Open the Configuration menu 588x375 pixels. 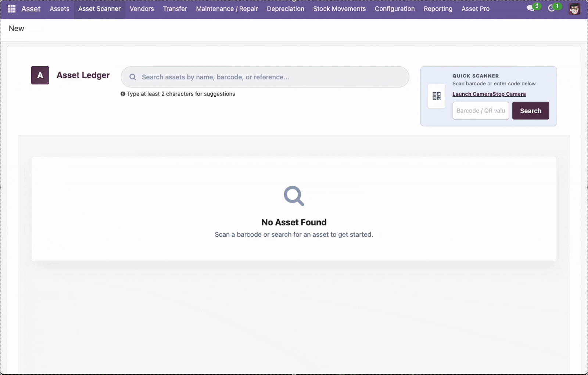(395, 9)
